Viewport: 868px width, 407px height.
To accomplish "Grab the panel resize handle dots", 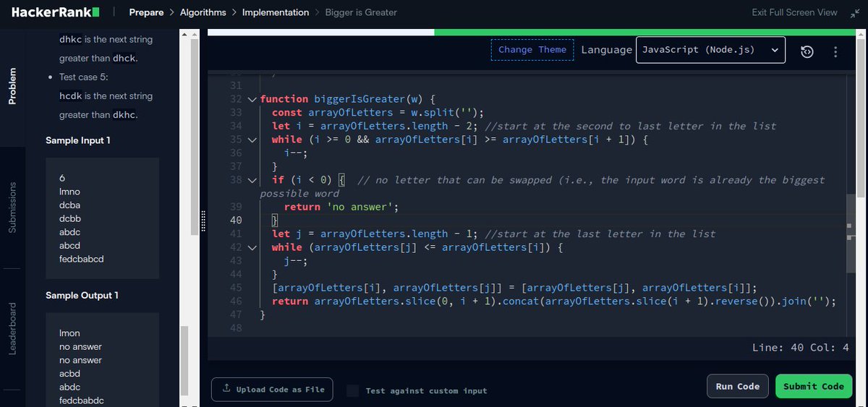I will click(203, 220).
